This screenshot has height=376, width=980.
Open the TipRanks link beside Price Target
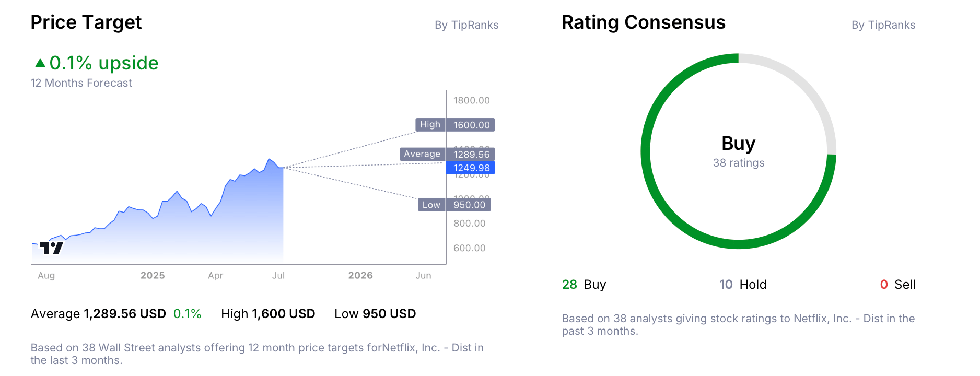(x=466, y=25)
